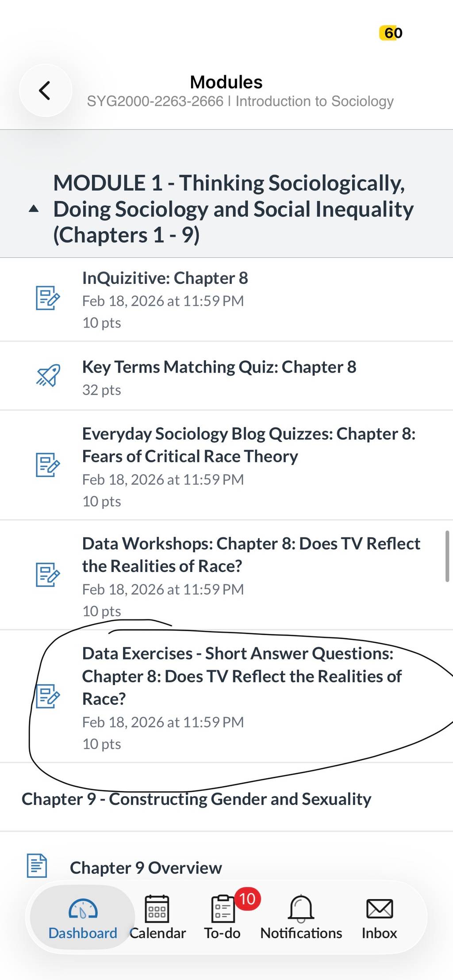The width and height of the screenshot is (453, 980).
Task: Collapse the MODULE 1 section triangle
Action: pyautogui.click(x=34, y=209)
